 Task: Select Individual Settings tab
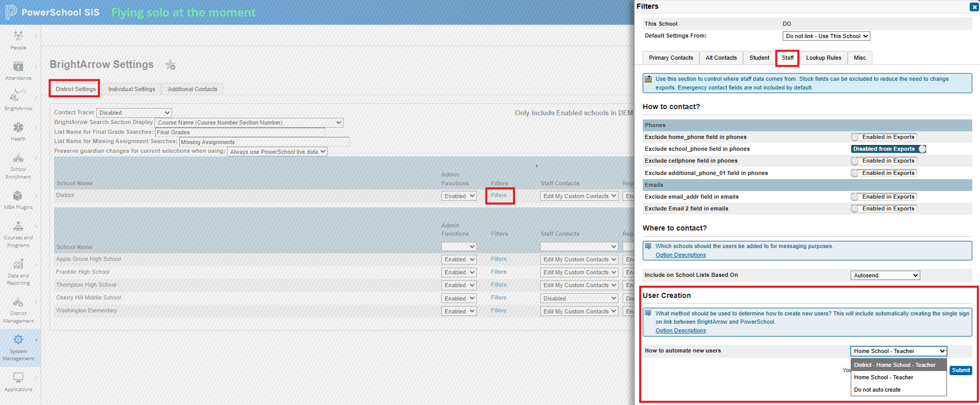[x=131, y=89]
